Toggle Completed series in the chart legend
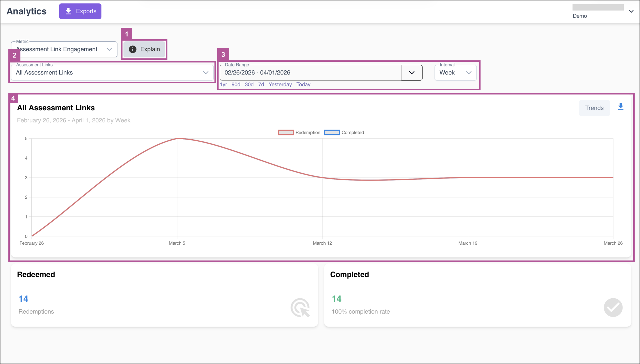The width and height of the screenshot is (640, 364). [x=344, y=133]
